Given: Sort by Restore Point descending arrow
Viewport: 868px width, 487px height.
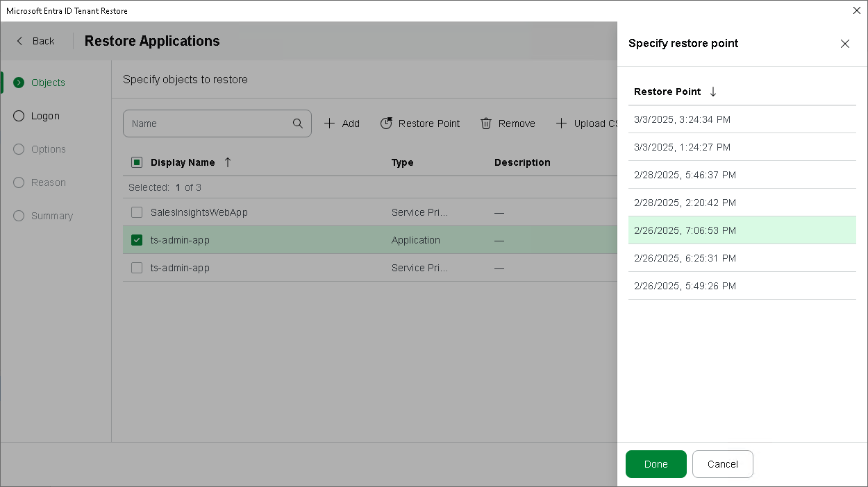Looking at the screenshot, I should point(712,92).
